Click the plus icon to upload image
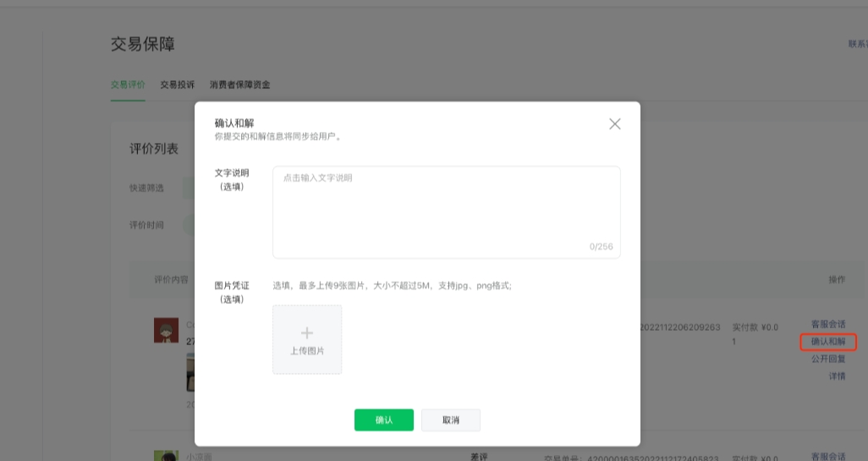Viewport: 868px width, 461px height. coord(307,332)
